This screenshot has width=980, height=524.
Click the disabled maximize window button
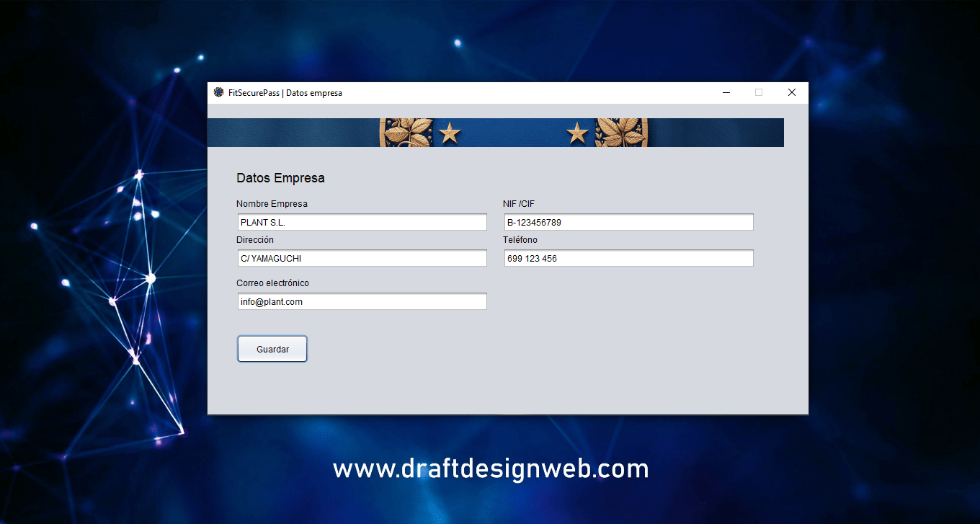[x=759, y=92]
